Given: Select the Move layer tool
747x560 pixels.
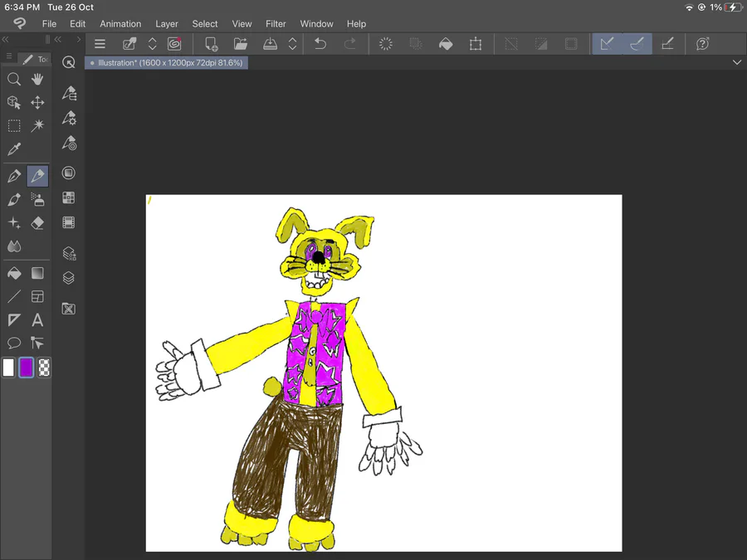Looking at the screenshot, I should (x=37, y=102).
